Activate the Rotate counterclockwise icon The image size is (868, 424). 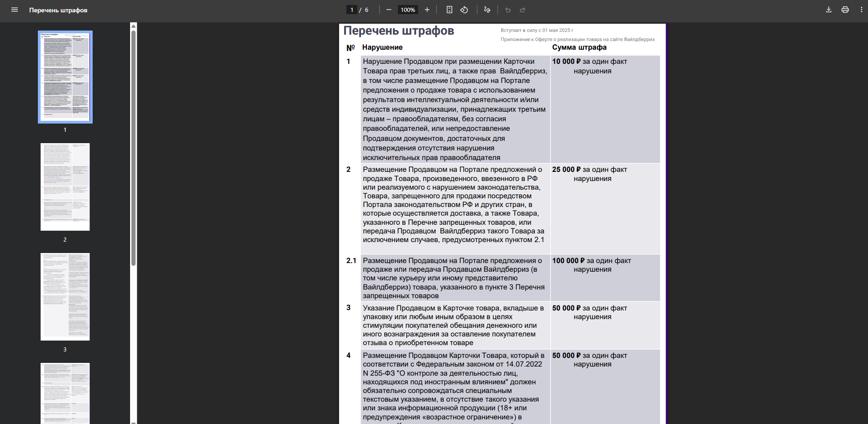(464, 9)
